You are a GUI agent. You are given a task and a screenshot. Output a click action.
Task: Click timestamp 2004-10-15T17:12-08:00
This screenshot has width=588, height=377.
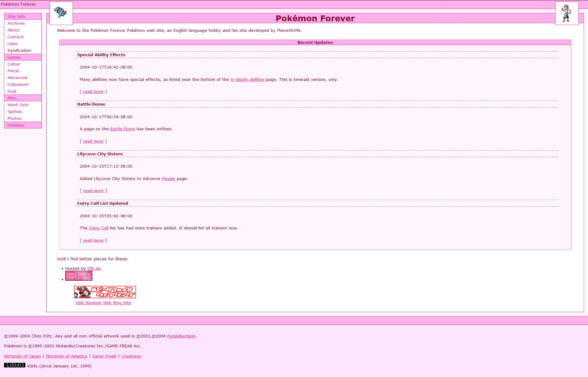[106, 166]
